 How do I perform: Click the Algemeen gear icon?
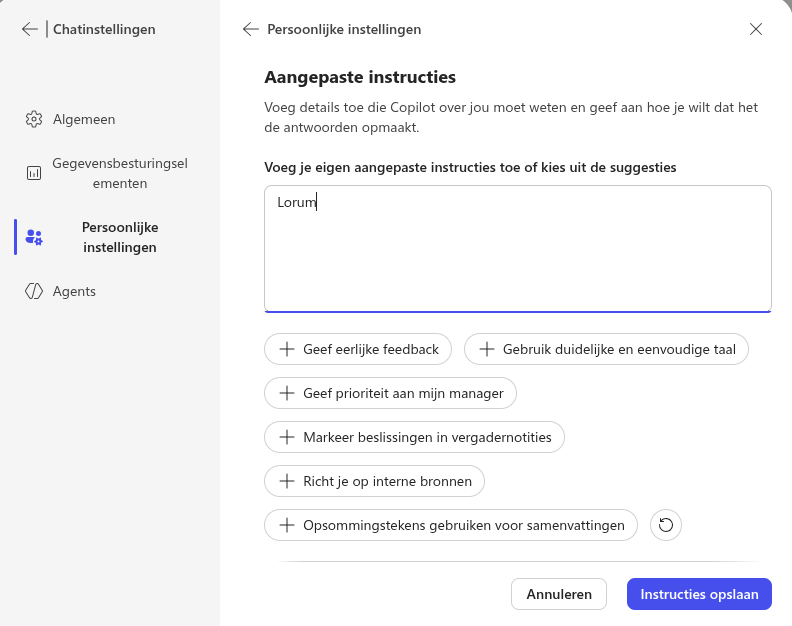pyautogui.click(x=34, y=119)
